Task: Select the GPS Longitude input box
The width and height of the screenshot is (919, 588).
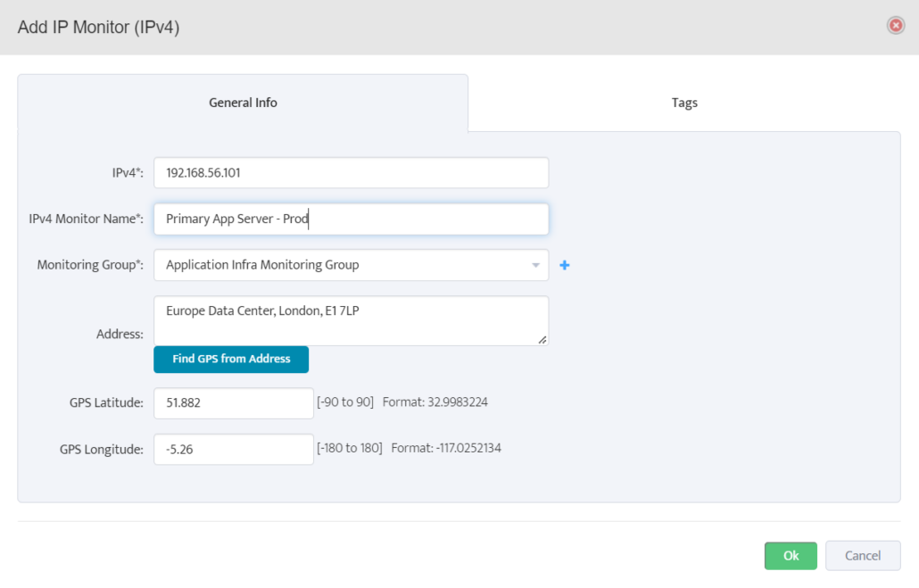Action: click(x=233, y=449)
